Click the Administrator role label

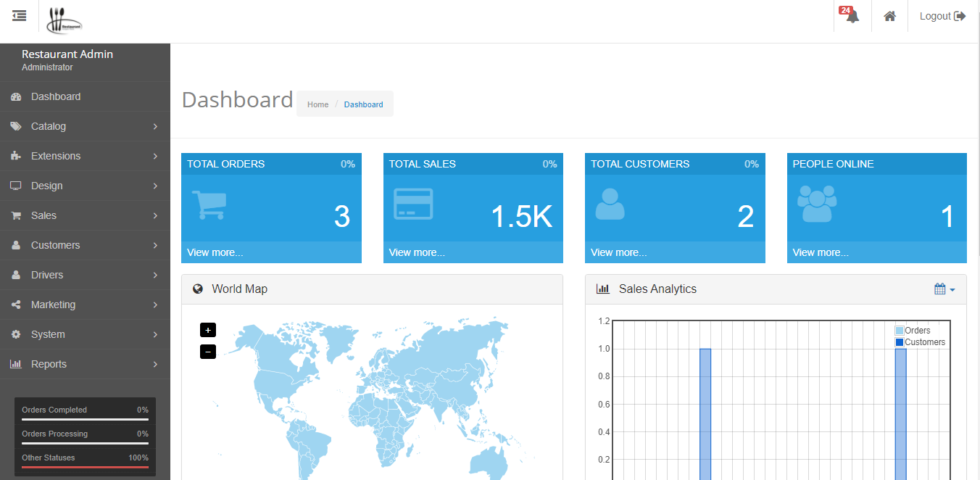tap(47, 67)
